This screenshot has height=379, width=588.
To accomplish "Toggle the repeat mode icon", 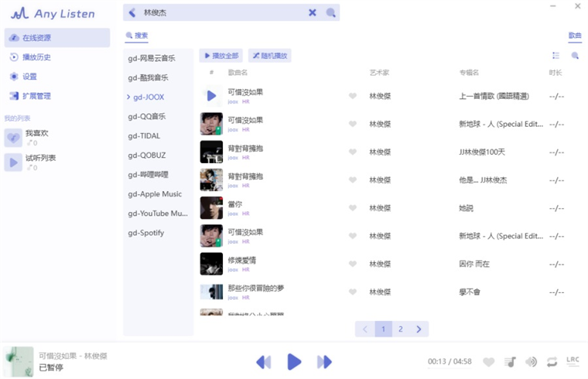I will coord(552,362).
